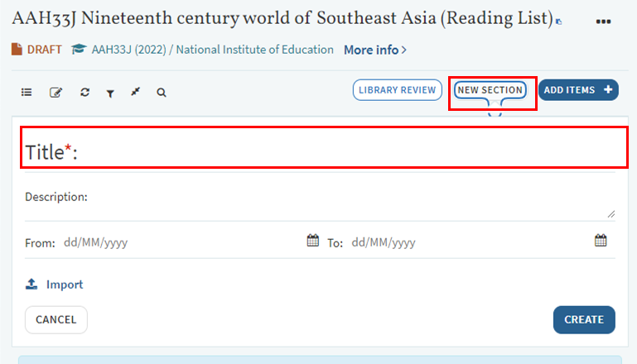Click the To date input field
This screenshot has width=637, height=364.
tap(468, 242)
